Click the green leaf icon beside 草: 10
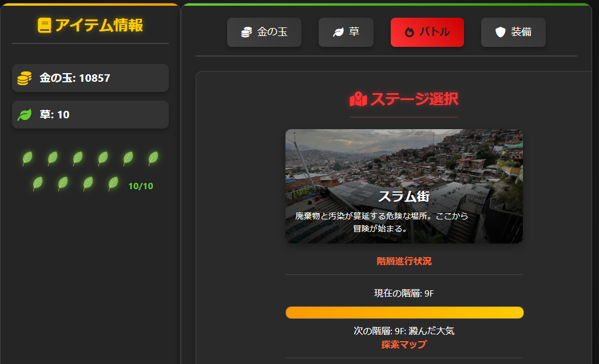This screenshot has width=599, height=364. coord(25,115)
